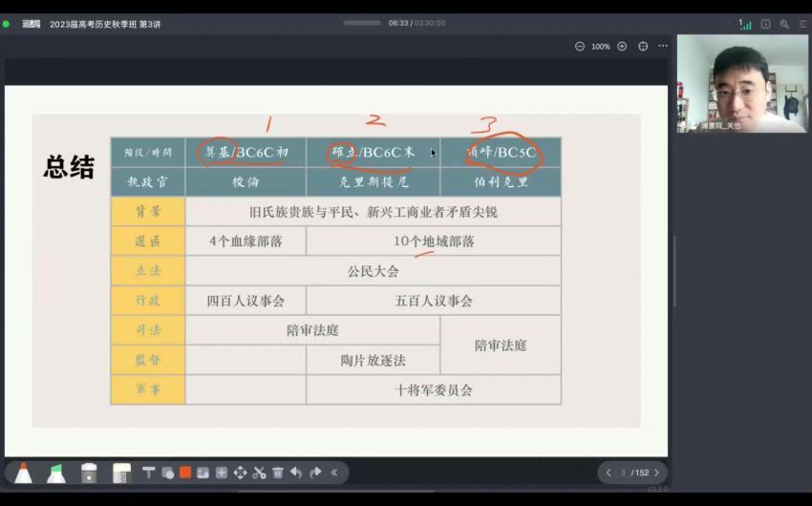Viewport: 812px width, 506px height.
Task: Click the 旧氏族贵族与平民 background cell
Action: point(374,212)
